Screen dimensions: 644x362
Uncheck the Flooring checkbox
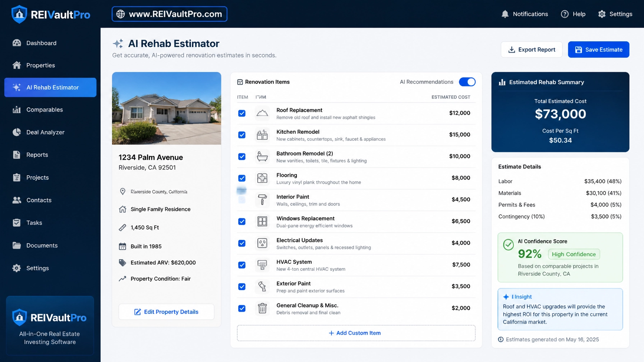coord(242,178)
